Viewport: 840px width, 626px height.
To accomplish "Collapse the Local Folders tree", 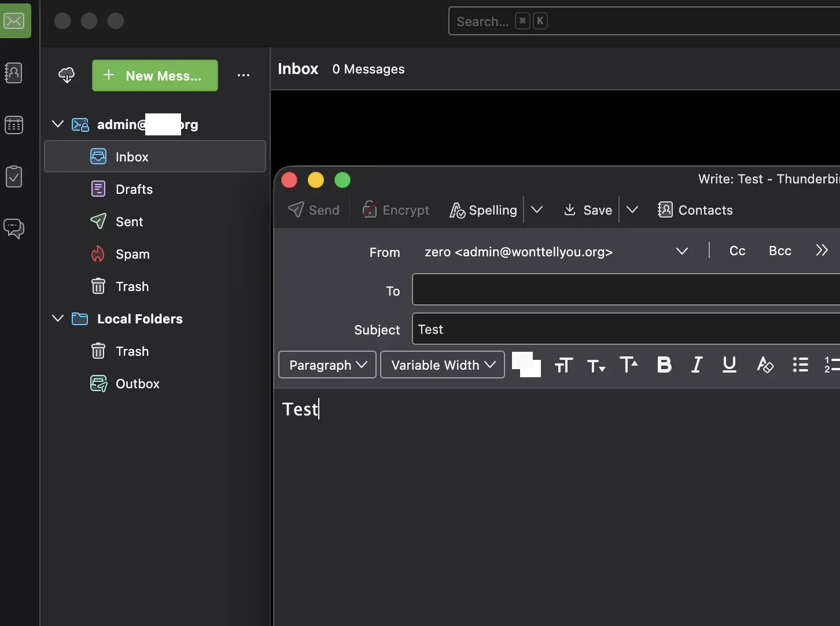I will 58,318.
